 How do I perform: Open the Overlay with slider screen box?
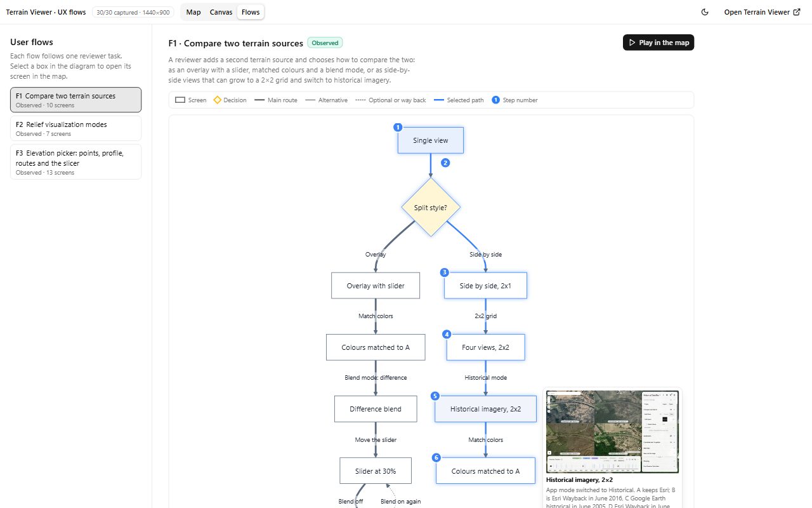[376, 286]
